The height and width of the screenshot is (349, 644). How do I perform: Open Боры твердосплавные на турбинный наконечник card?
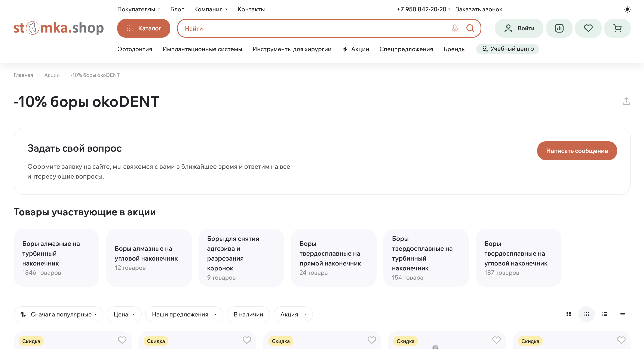426,258
